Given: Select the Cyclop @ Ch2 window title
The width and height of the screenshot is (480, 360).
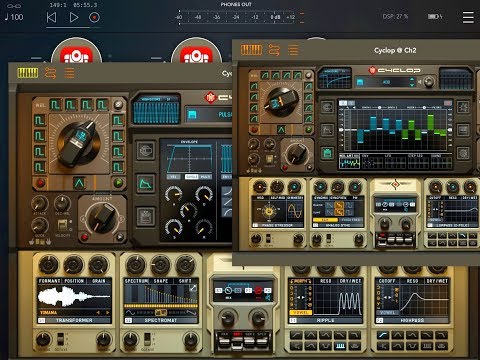Looking at the screenshot, I should (395, 50).
